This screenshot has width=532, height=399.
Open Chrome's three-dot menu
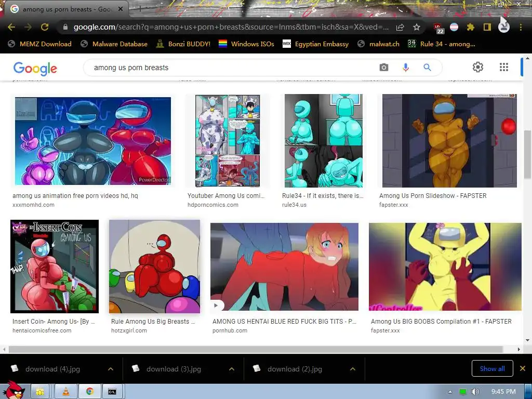[x=521, y=27]
